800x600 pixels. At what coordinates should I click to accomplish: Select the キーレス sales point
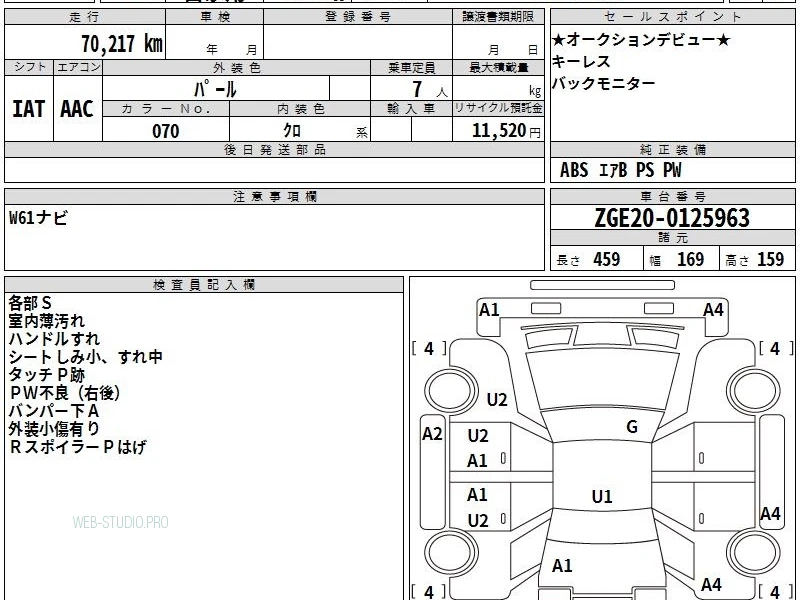point(581,62)
